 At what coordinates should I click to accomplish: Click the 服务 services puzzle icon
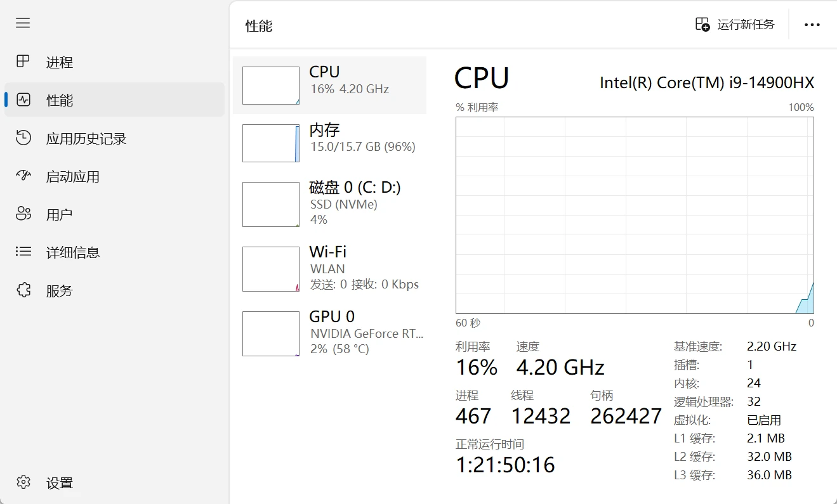23,290
